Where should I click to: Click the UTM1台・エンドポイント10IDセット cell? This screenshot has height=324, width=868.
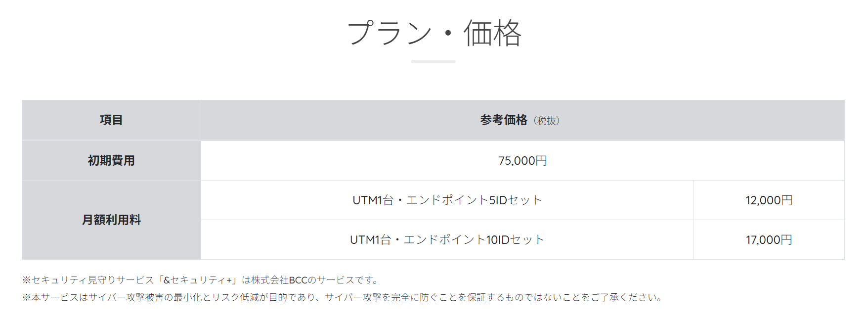pos(447,240)
